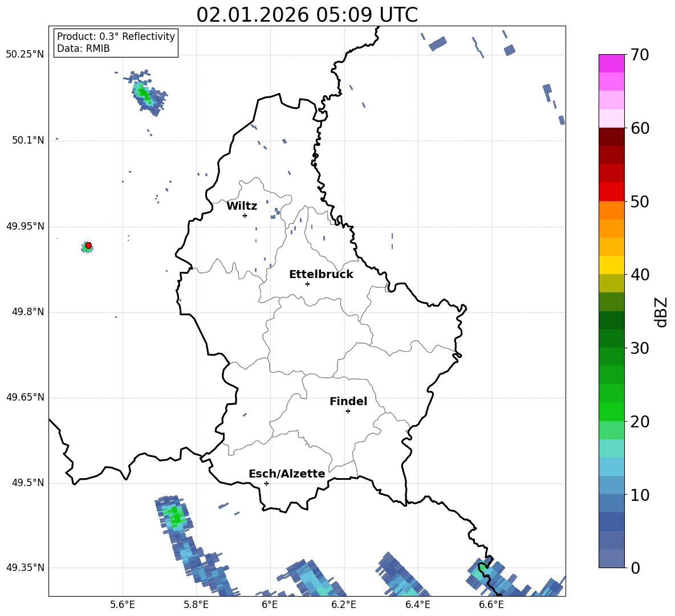675x616 pixels.
Task: Click the Ettelbruck location cross marker
Action: point(307,284)
